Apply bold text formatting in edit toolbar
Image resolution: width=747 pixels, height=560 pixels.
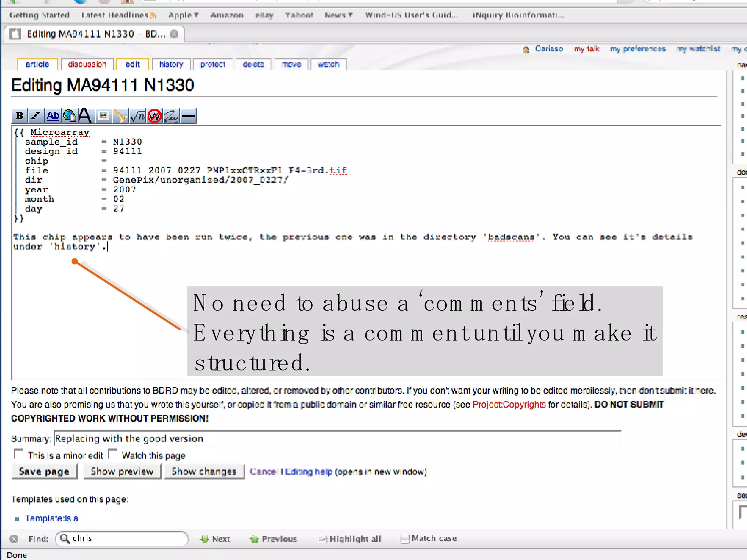20,116
